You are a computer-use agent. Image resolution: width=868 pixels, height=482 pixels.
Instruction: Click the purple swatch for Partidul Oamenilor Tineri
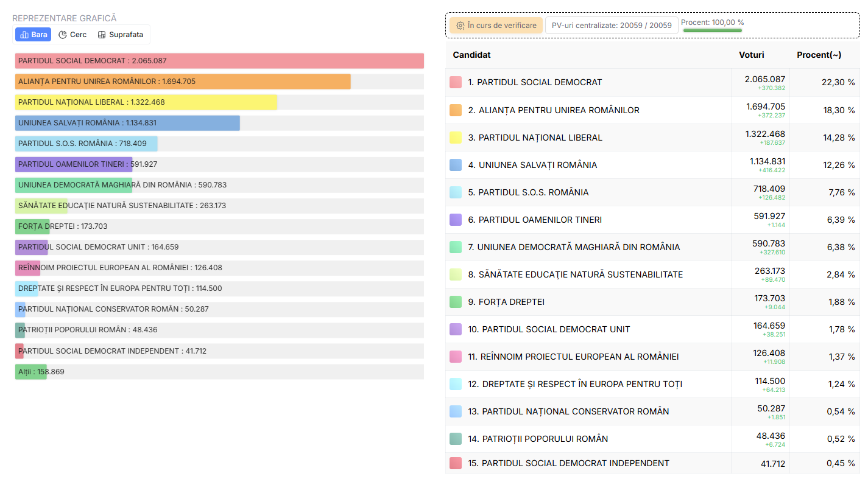[x=456, y=220]
